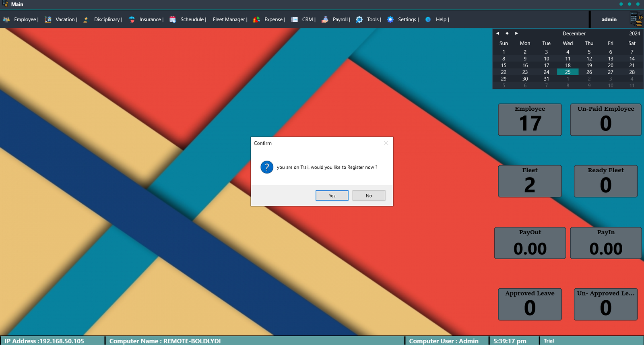The height and width of the screenshot is (345, 644).
Task: Select December 25 in the calendar
Action: click(568, 72)
